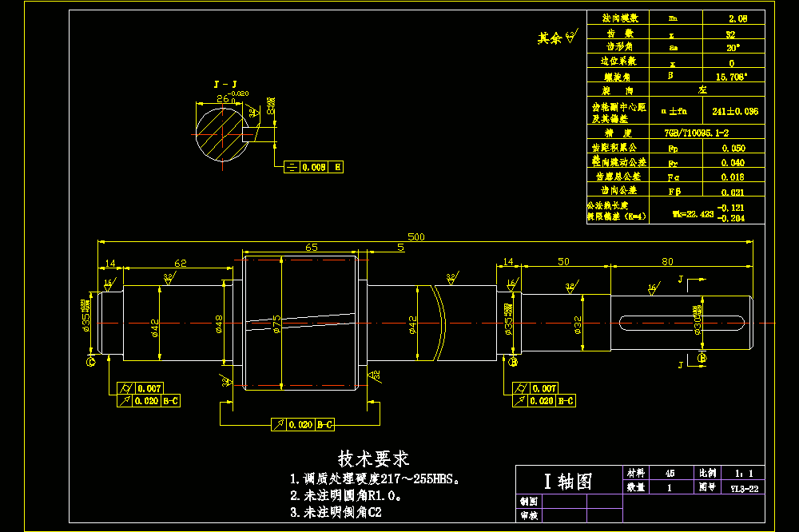Select the drawing number 'YL3-22'
The width and height of the screenshot is (799, 532).
coord(745,489)
